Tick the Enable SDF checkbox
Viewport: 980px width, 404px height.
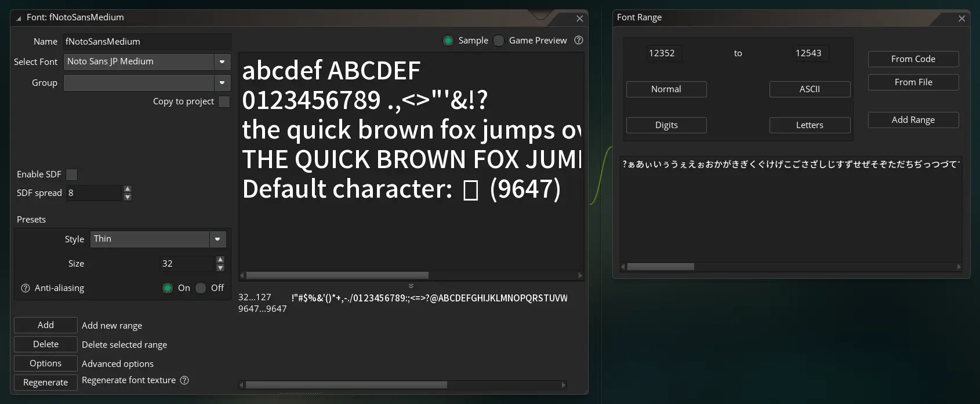(72, 174)
